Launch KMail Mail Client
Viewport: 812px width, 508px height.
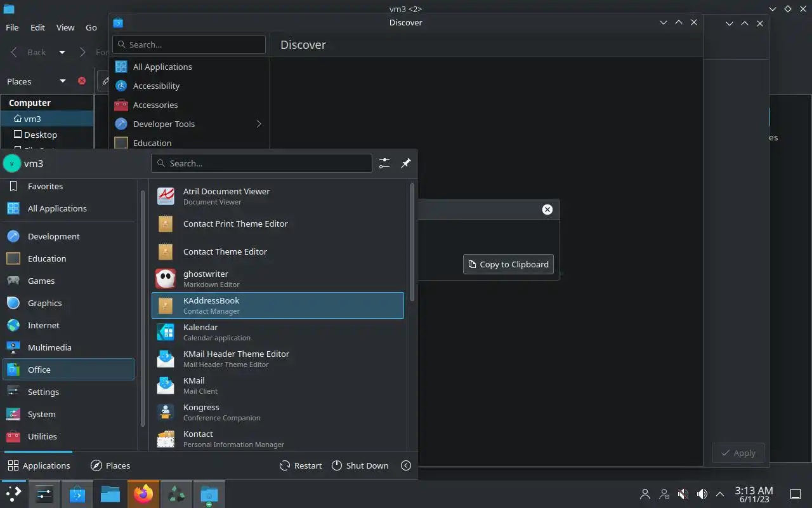pos(278,385)
